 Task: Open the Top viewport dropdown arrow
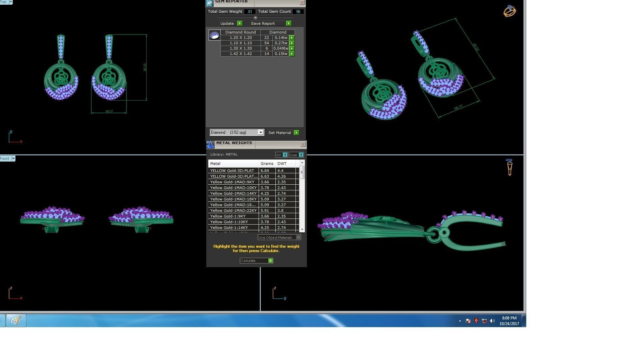pyautogui.click(x=10, y=2)
